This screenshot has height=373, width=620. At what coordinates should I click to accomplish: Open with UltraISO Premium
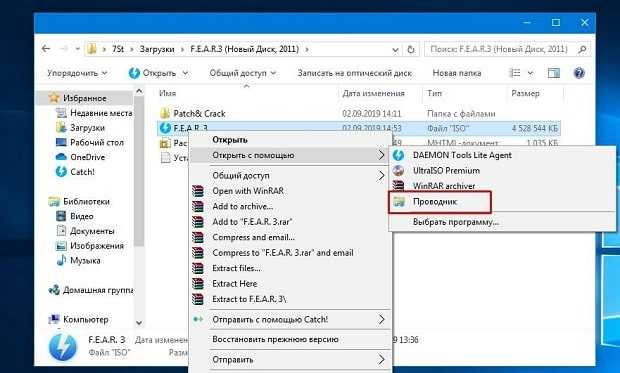pyautogui.click(x=502, y=170)
